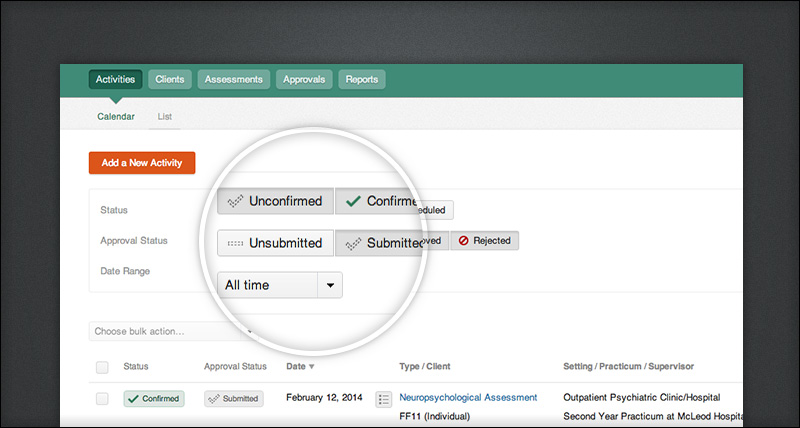Toggle the Unsubmitted approval filter
The image size is (800, 428).
(276, 243)
